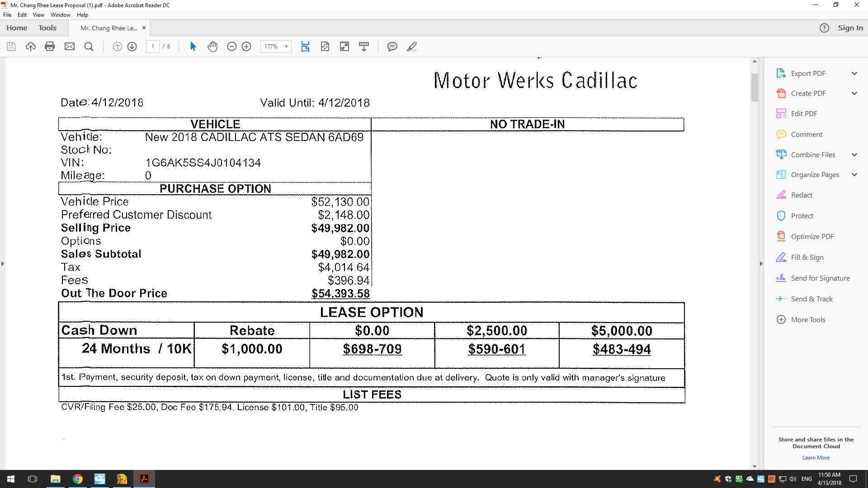
Task: Open the View menu
Action: click(38, 15)
